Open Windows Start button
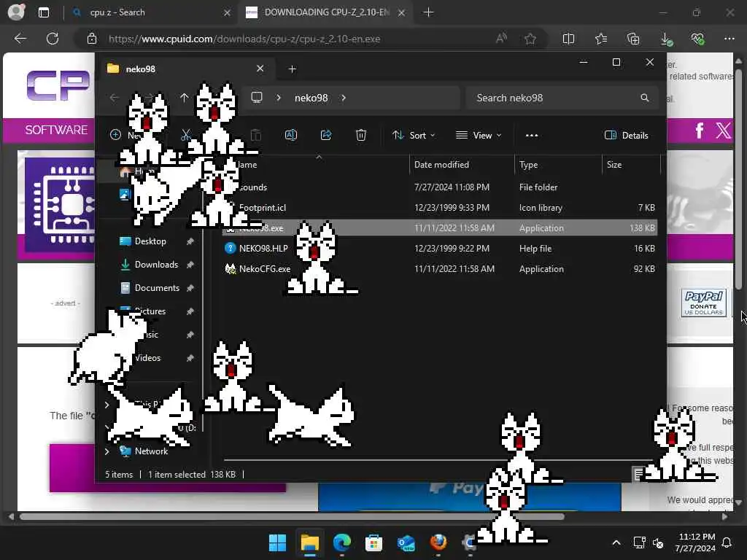This screenshot has height=560, width=747. coord(277,542)
